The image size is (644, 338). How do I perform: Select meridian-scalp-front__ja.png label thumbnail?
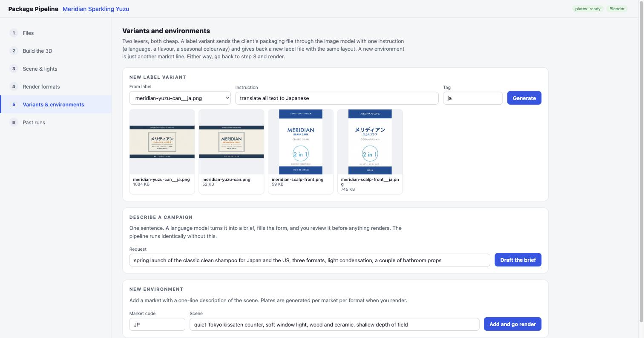pyautogui.click(x=370, y=152)
